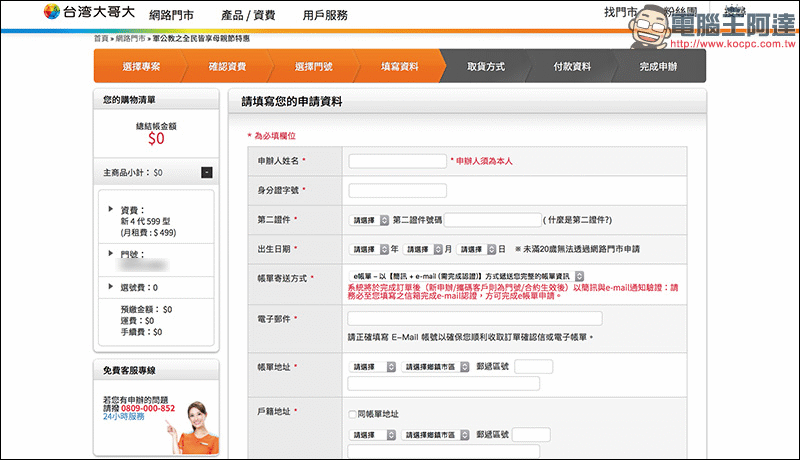The image size is (800, 460).
Task: Open the 第二證件 type dropdown
Action: (x=369, y=220)
